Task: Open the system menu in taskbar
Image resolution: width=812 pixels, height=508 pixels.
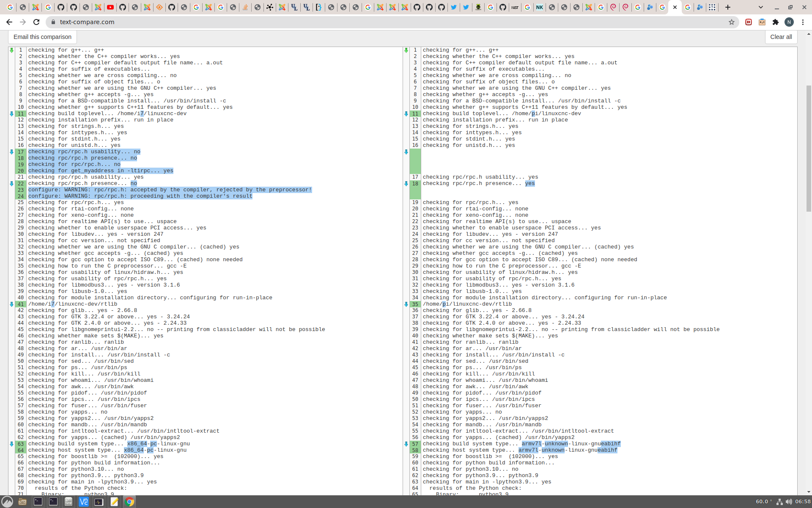Action: click(7, 502)
